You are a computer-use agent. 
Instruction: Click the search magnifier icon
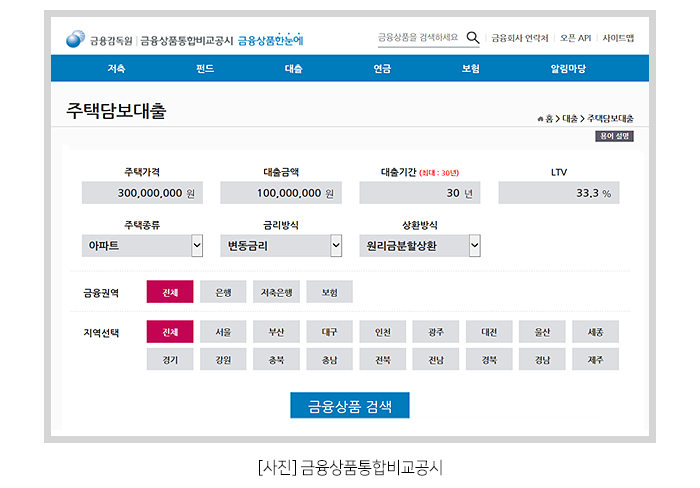click(473, 38)
